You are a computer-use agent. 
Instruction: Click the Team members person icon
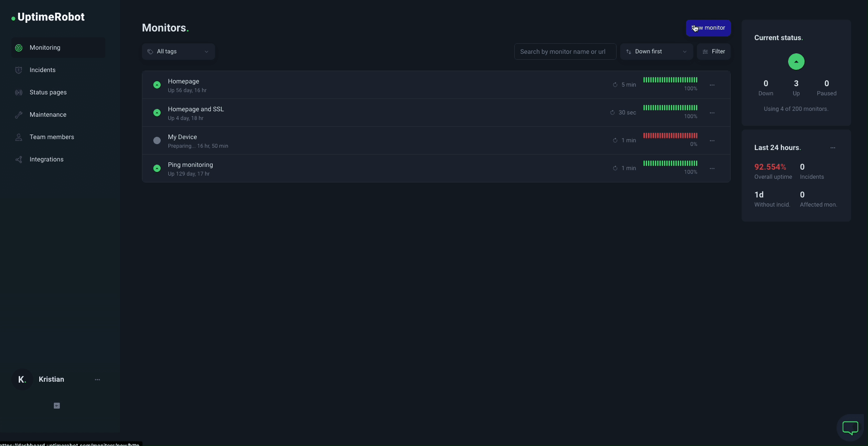[19, 137]
